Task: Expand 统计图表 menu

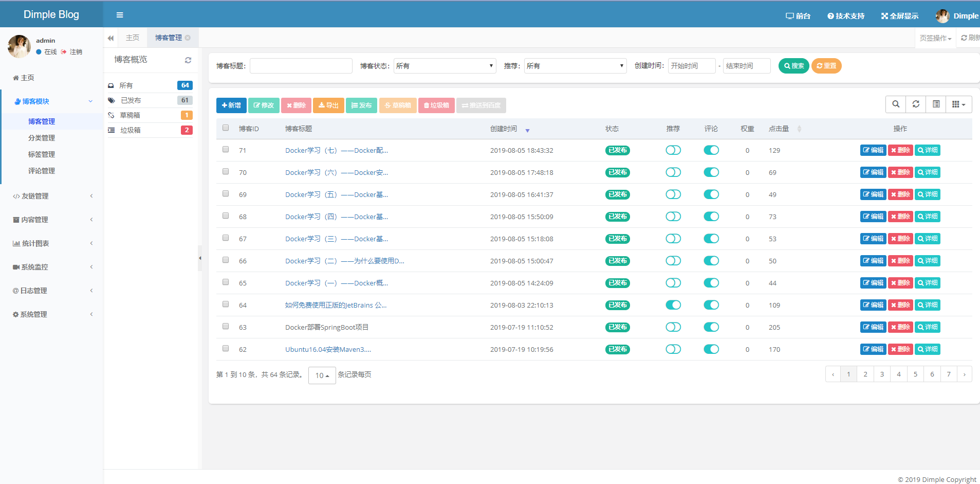Action: (x=51, y=243)
